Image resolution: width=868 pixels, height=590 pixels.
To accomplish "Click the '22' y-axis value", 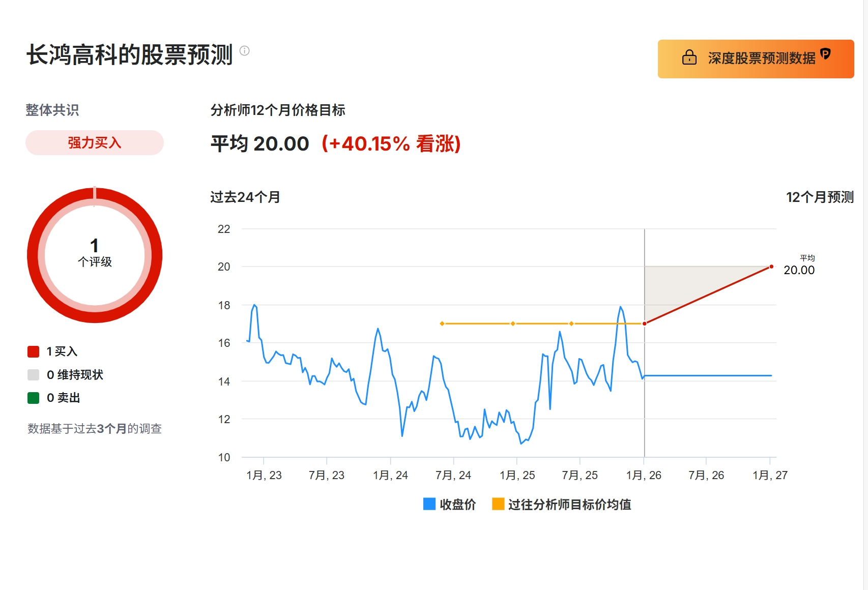I will tap(224, 229).
